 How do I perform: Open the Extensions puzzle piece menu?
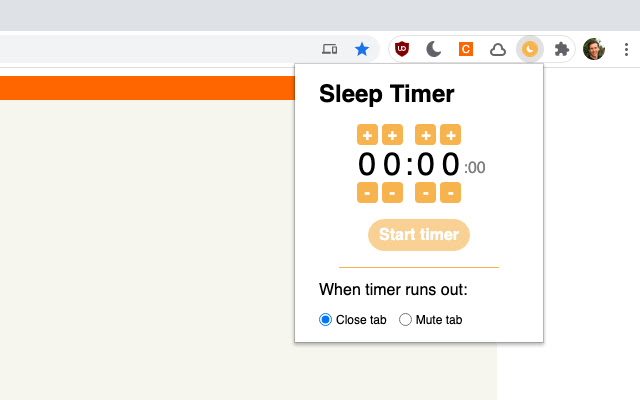tap(562, 48)
